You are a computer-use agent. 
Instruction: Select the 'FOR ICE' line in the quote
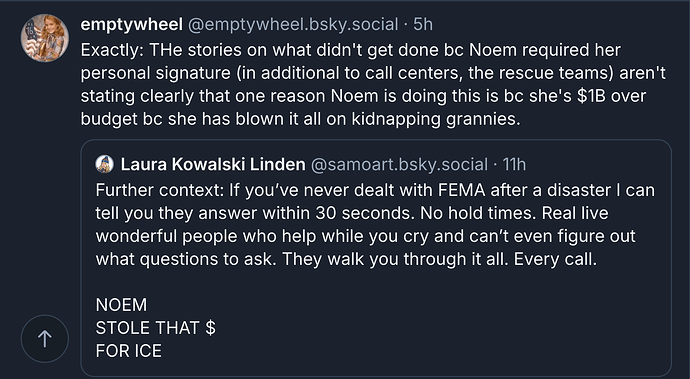(x=128, y=351)
